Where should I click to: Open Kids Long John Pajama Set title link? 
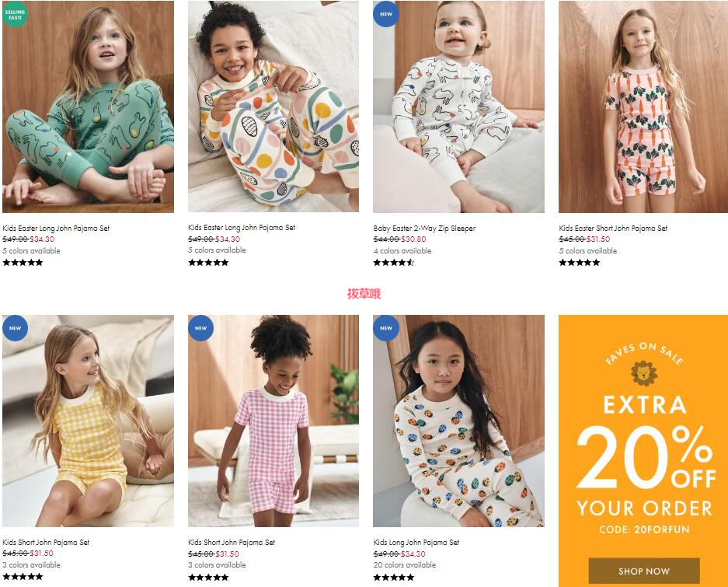pos(416,543)
